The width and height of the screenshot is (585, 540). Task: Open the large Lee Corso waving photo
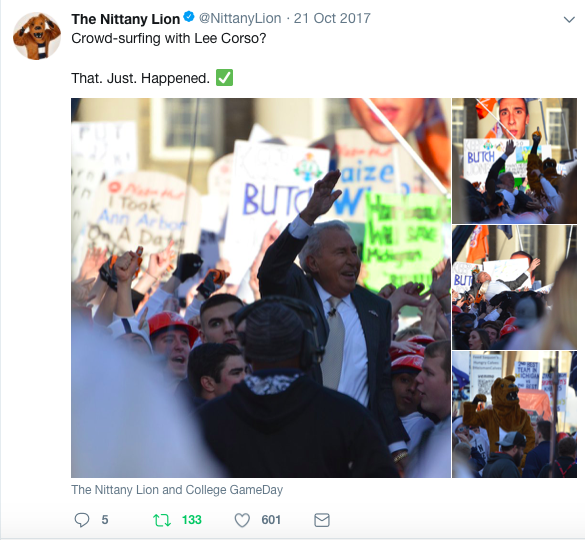[261, 288]
